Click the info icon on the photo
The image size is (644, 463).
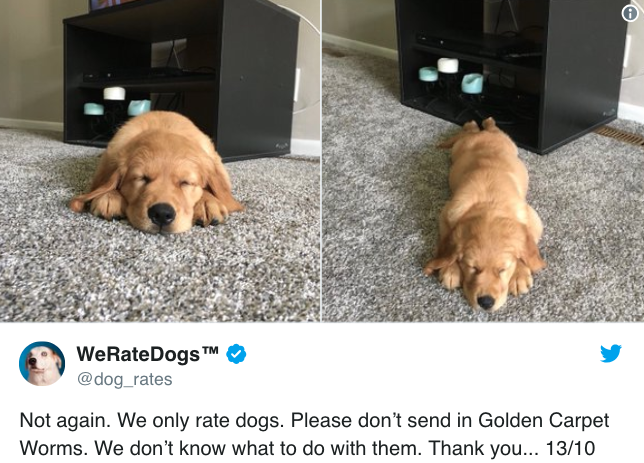coord(630,14)
